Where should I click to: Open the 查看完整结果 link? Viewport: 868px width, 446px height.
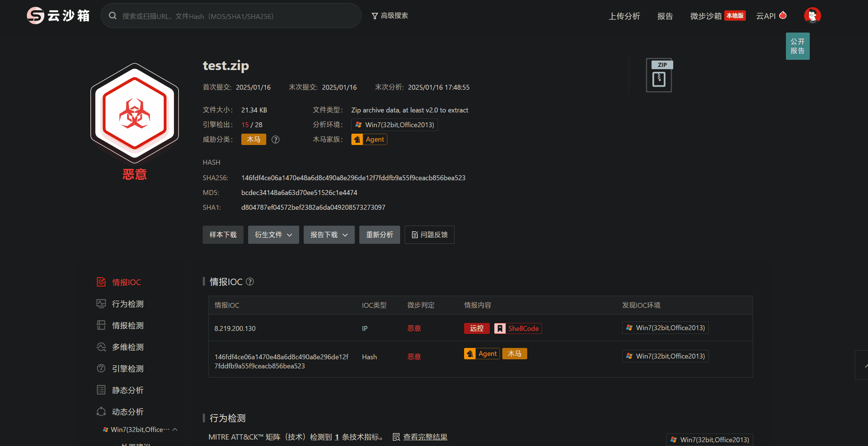pyautogui.click(x=425, y=437)
